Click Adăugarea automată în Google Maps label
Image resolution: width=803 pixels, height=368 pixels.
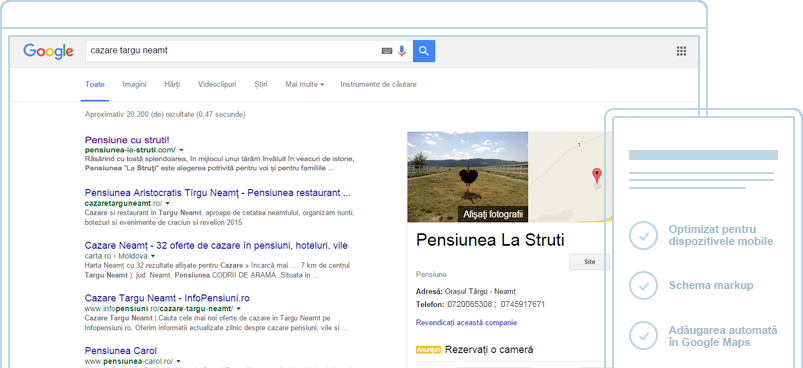(723, 336)
